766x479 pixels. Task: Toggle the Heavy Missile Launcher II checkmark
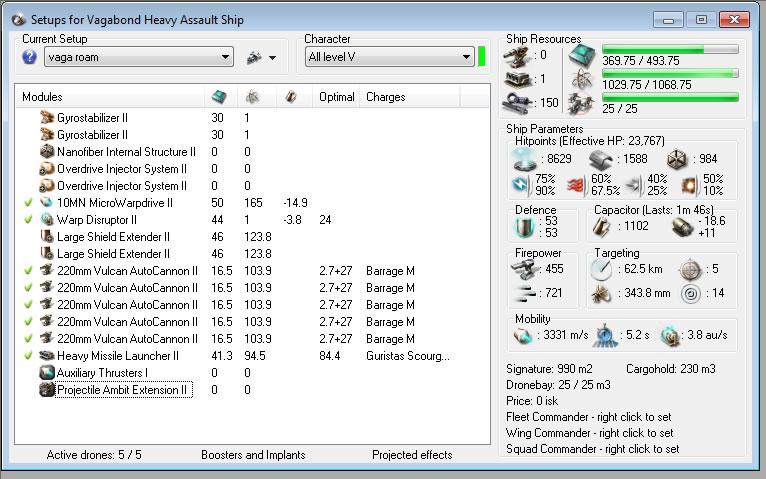click(27, 355)
